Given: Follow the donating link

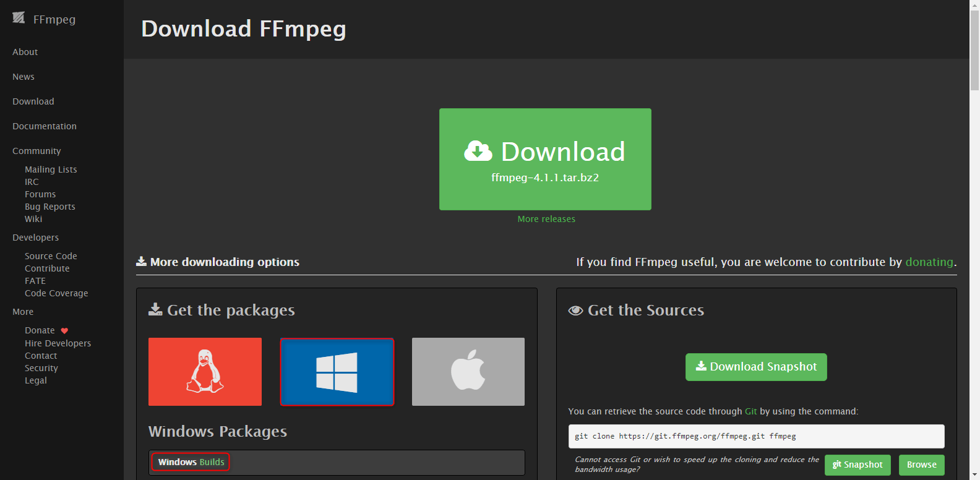Looking at the screenshot, I should click(x=929, y=262).
